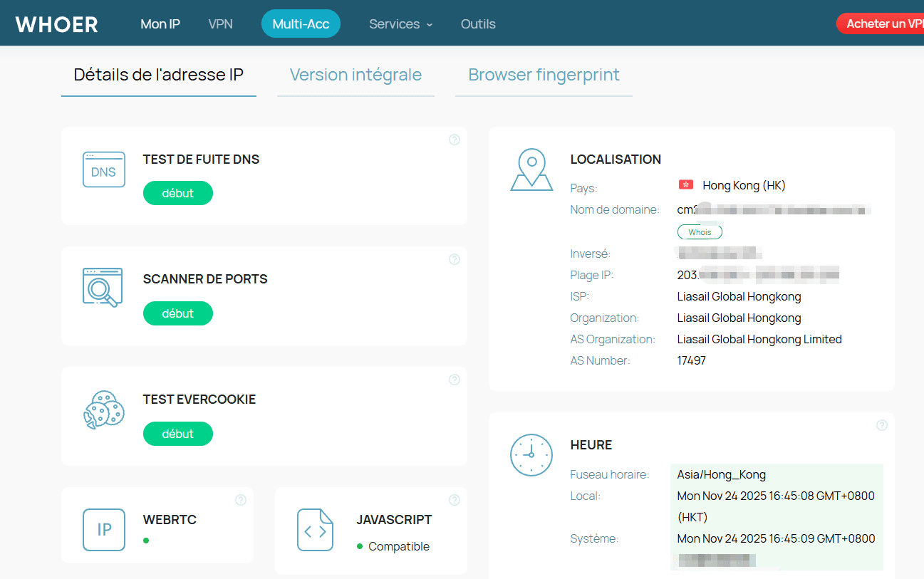Open the Browser fingerprint tab

(x=544, y=75)
